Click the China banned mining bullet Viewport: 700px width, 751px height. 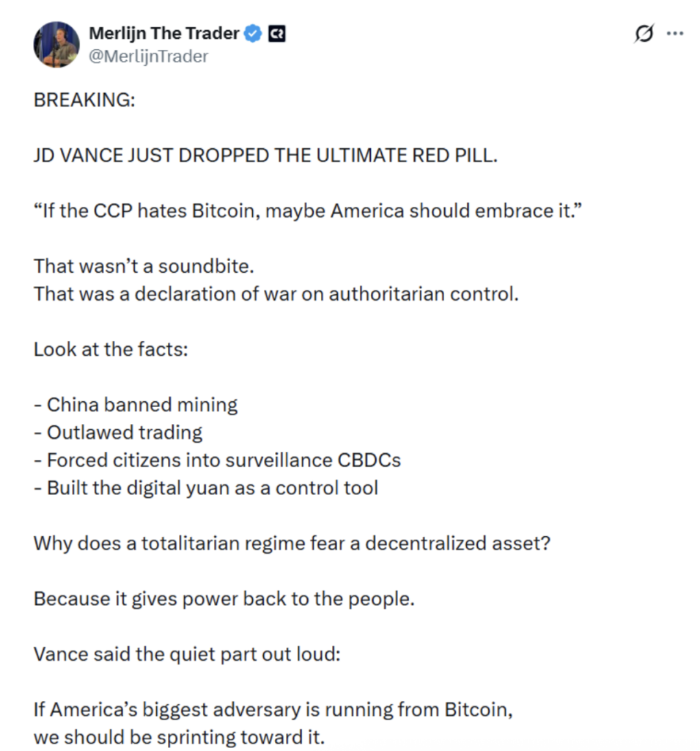[x=135, y=404]
